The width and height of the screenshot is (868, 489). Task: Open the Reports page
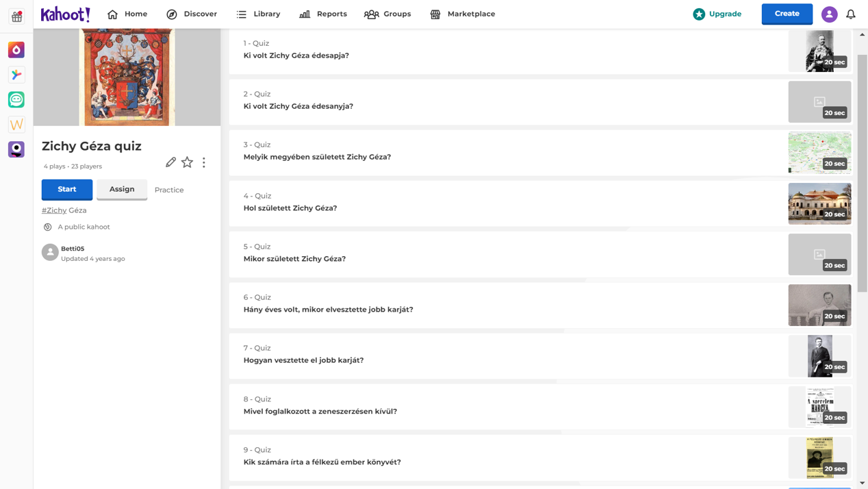(x=323, y=14)
